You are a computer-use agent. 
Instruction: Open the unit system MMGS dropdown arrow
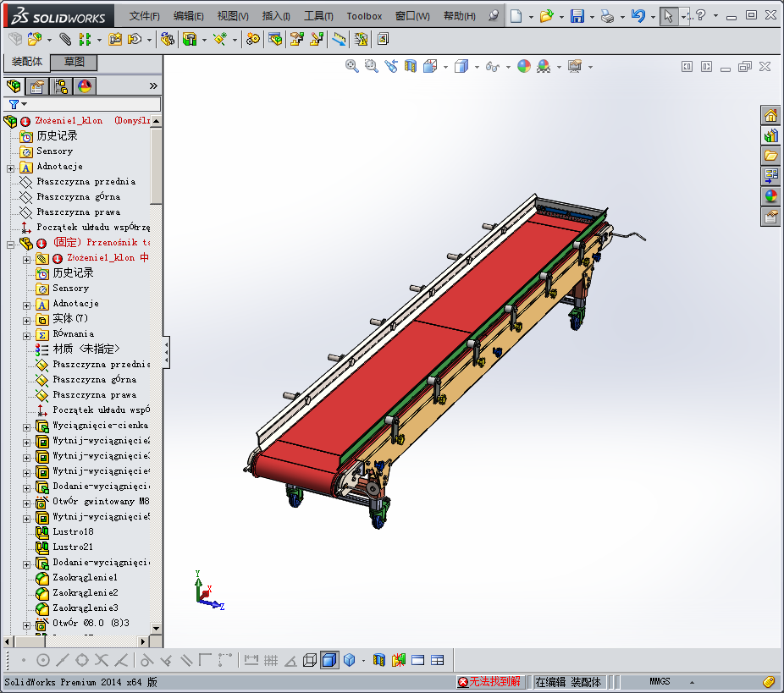(692, 682)
